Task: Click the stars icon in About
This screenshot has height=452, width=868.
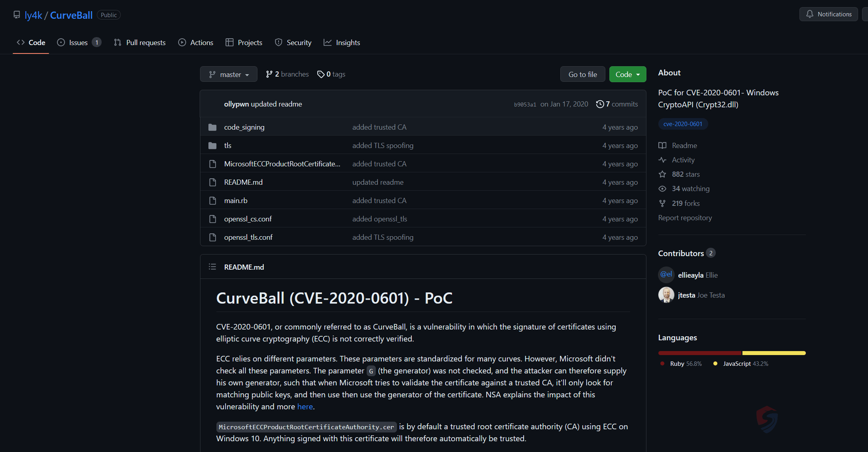Action: click(662, 174)
